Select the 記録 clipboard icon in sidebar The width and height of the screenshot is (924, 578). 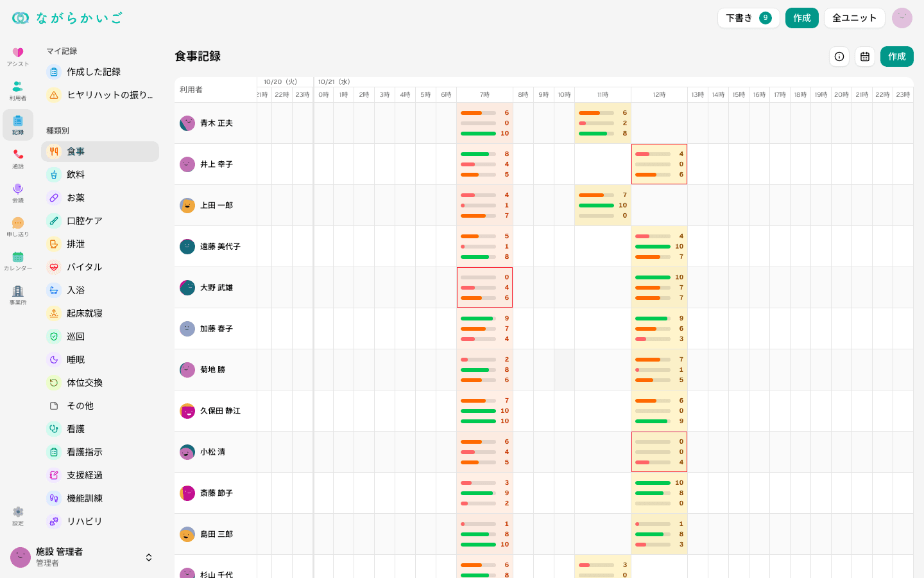pyautogui.click(x=18, y=125)
